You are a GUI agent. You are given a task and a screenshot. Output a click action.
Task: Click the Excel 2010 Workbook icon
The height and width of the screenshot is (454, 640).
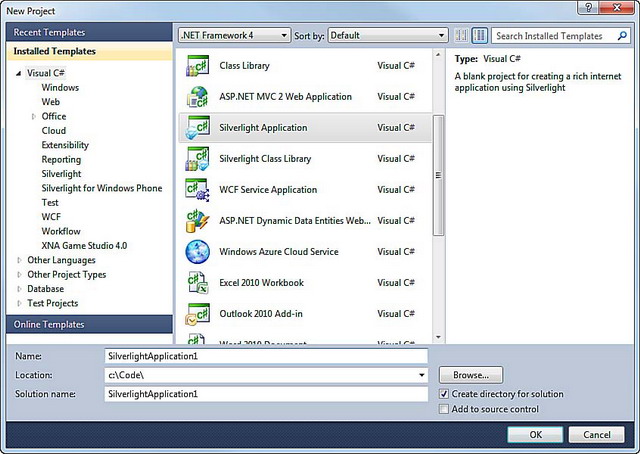[198, 283]
